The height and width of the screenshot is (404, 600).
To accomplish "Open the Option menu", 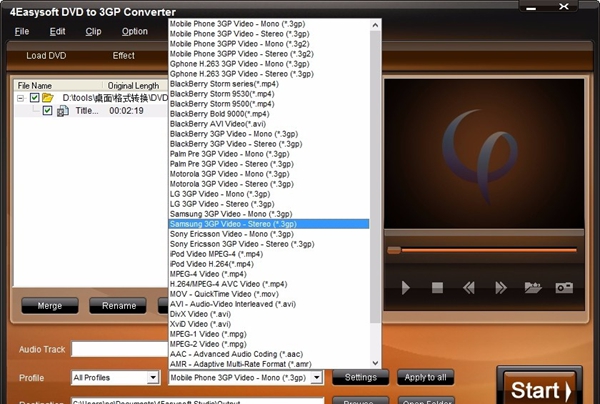I will click(x=135, y=31).
